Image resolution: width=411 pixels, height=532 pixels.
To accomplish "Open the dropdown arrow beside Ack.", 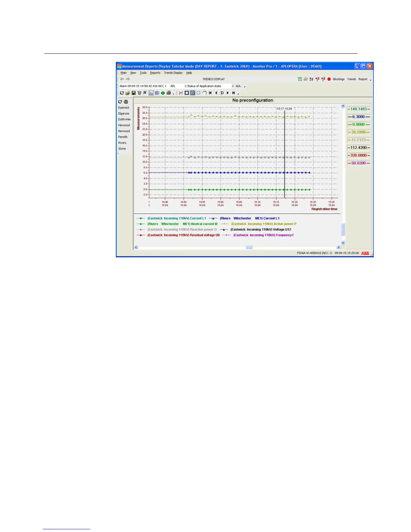I will pyautogui.click(x=244, y=87).
